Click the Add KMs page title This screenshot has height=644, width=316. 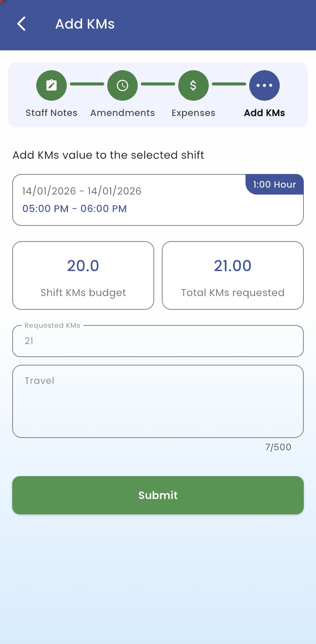[85, 24]
